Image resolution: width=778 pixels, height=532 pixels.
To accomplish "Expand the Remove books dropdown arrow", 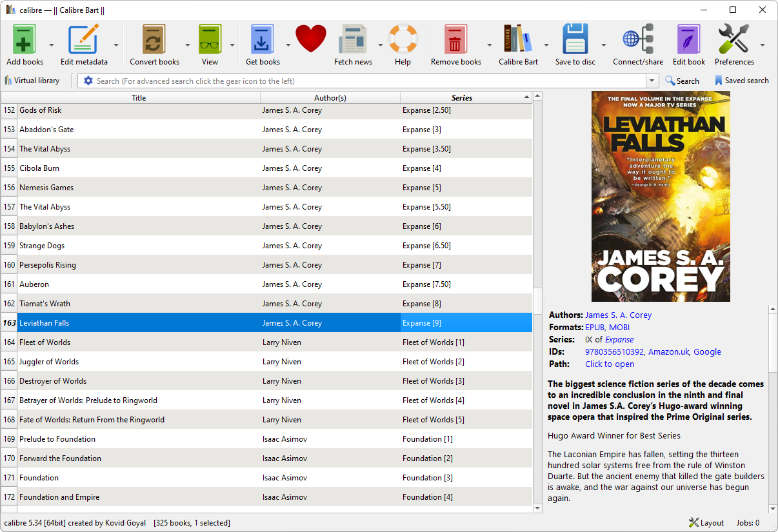I will (490, 45).
